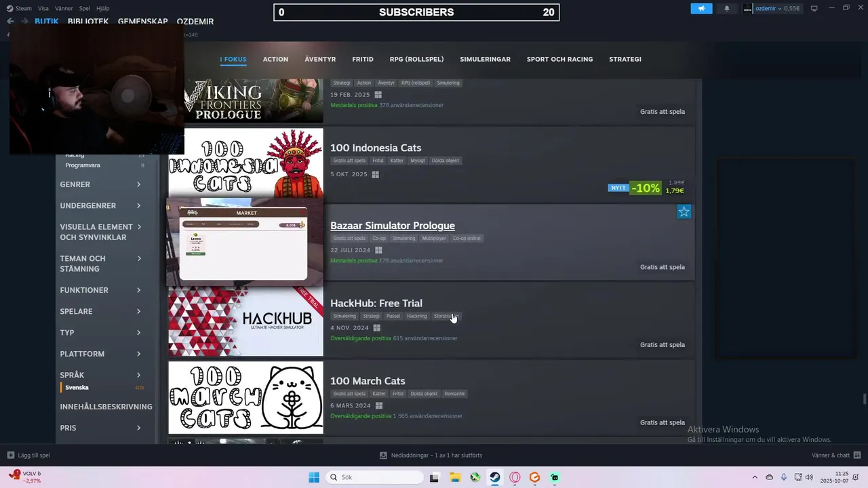
Task: Click the HackHub capsule thumbnail
Action: pyautogui.click(x=245, y=320)
